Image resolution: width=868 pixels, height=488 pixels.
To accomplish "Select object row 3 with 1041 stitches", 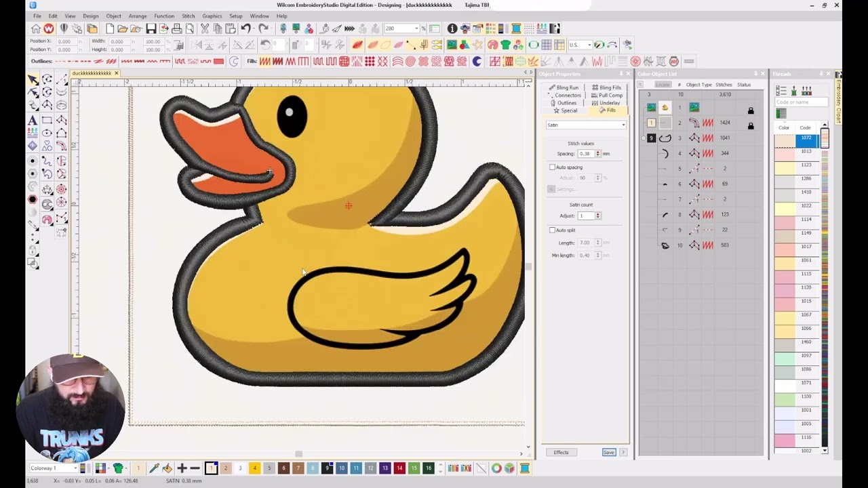I will 701,138.
